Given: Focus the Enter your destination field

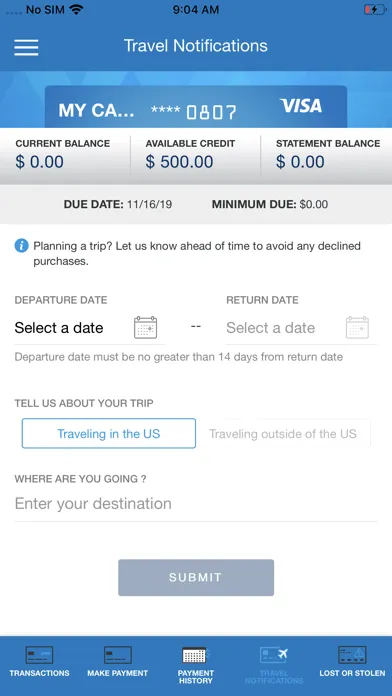Looking at the screenshot, I should click(196, 504).
